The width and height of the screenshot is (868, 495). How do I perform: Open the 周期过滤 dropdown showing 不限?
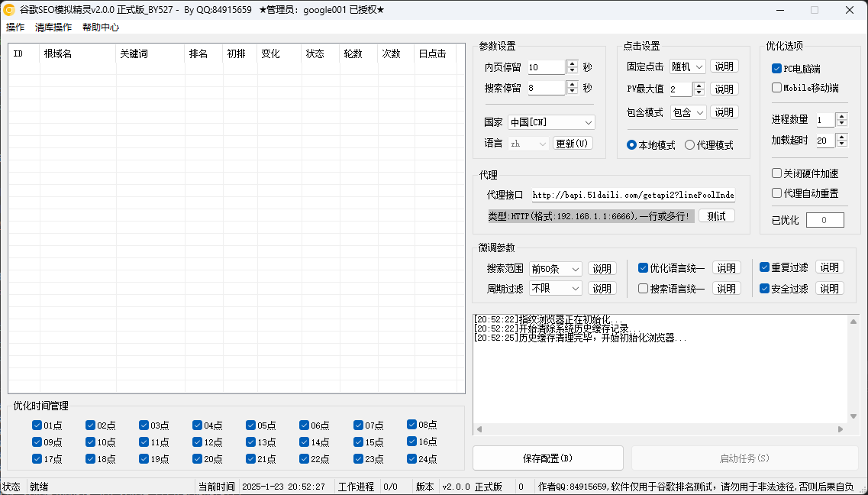tap(554, 289)
